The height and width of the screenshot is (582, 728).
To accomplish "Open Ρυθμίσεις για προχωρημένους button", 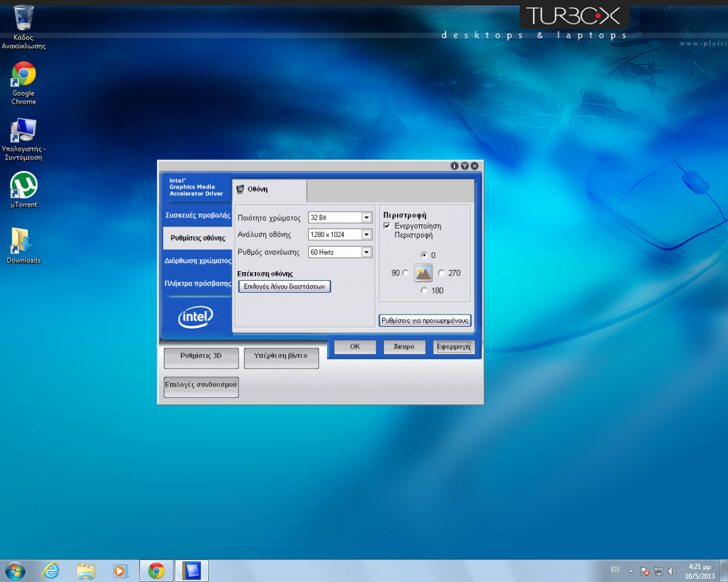I will tap(425, 320).
